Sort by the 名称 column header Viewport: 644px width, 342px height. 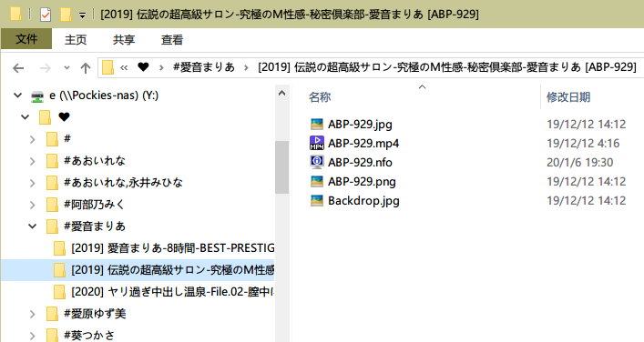(x=320, y=97)
